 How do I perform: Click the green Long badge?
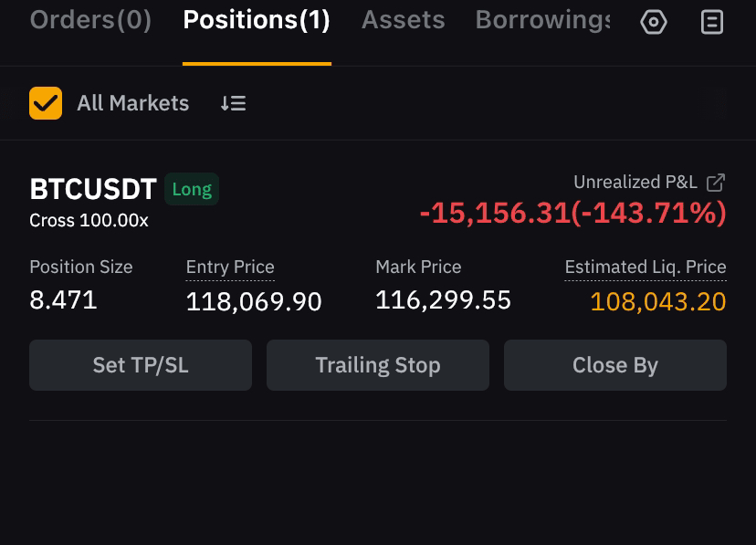pyautogui.click(x=192, y=189)
